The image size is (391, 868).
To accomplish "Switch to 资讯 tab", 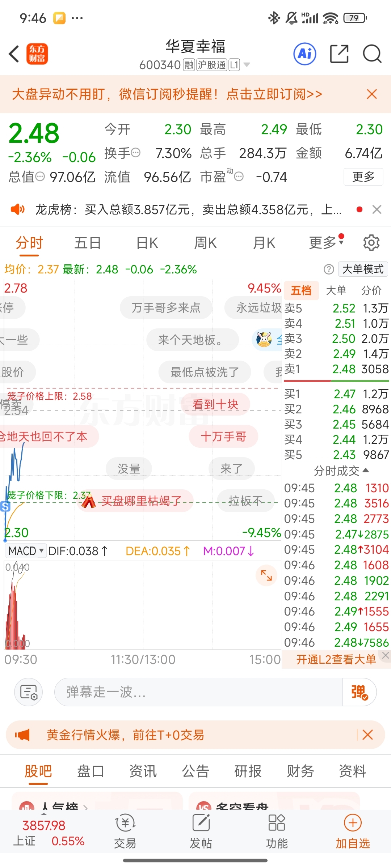I will coord(143,771).
